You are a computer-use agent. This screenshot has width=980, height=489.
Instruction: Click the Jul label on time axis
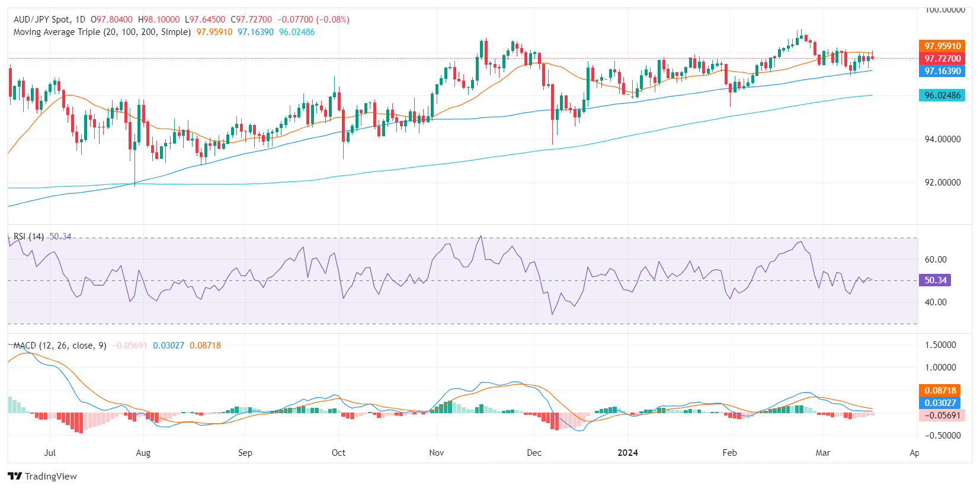click(50, 453)
